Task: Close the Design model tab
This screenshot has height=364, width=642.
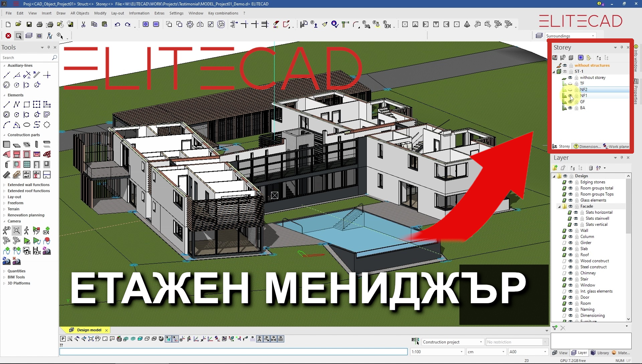Action: [x=107, y=330]
